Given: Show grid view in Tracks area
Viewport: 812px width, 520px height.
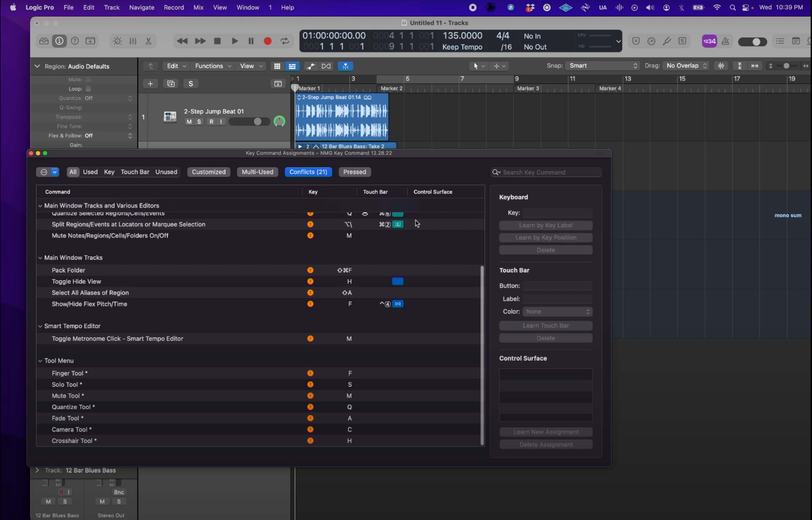Looking at the screenshot, I should tap(277, 66).
